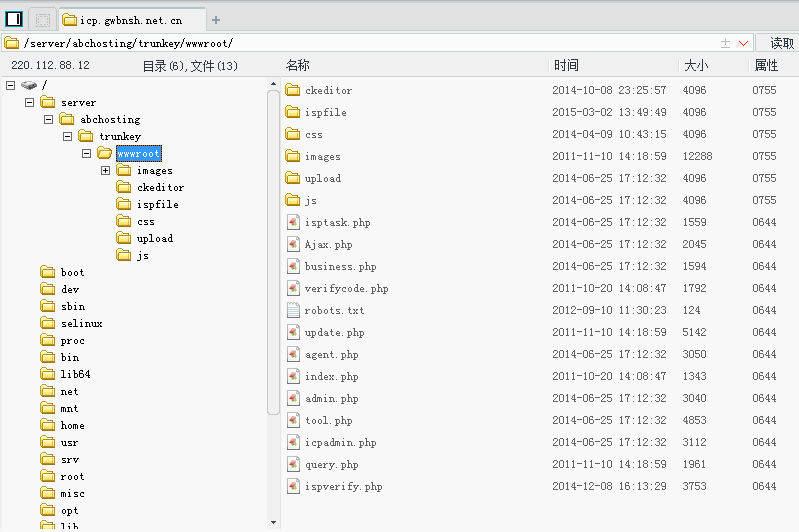Screen dimensions: 799x532
Task: Select the ispverify.php file name
Action: pyautogui.click(x=343, y=487)
